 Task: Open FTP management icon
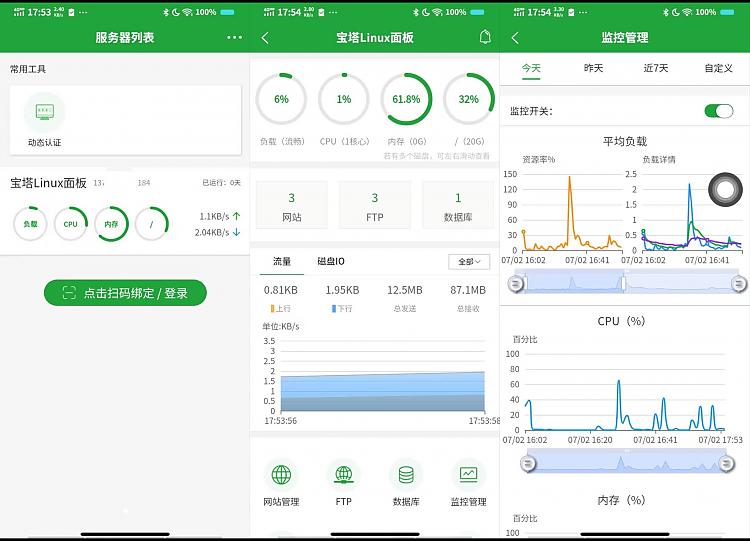[343, 475]
